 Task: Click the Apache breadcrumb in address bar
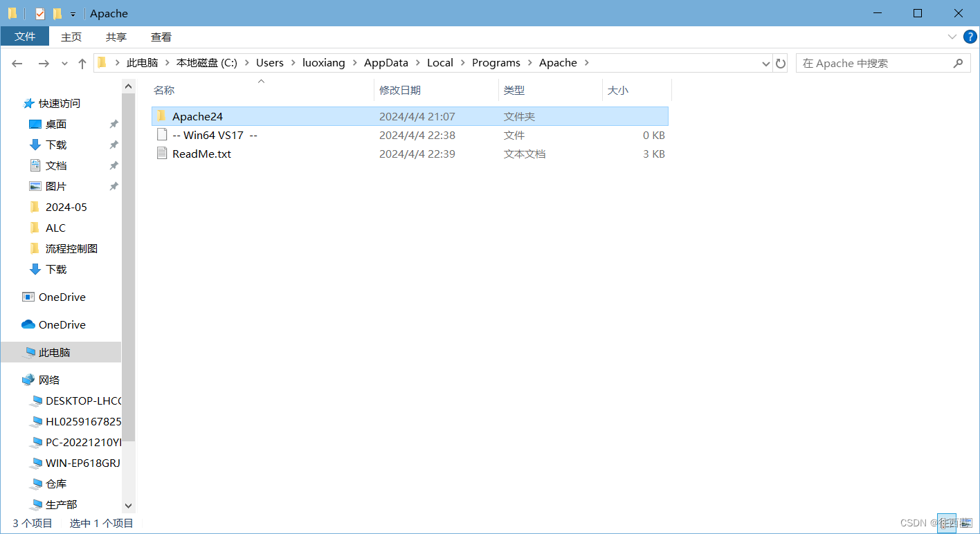click(x=558, y=62)
